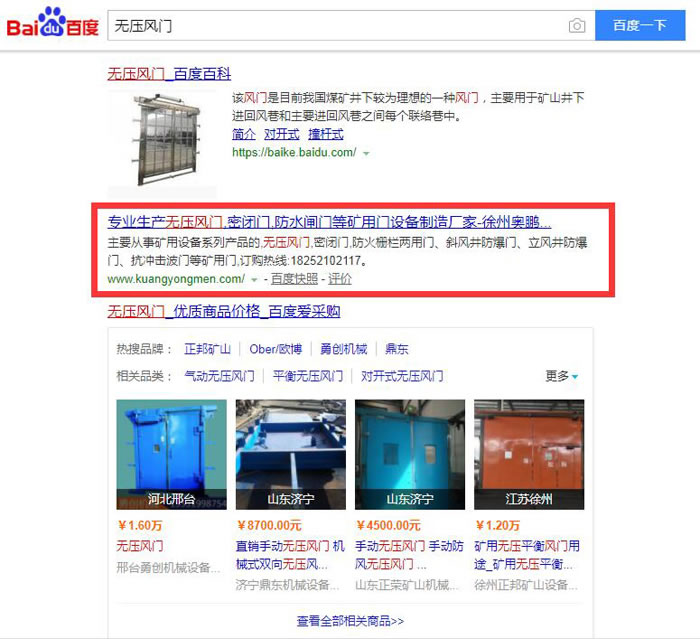Viewport: 700px width, 639px height.
Task: Click the camera image search icon
Action: pos(577,26)
